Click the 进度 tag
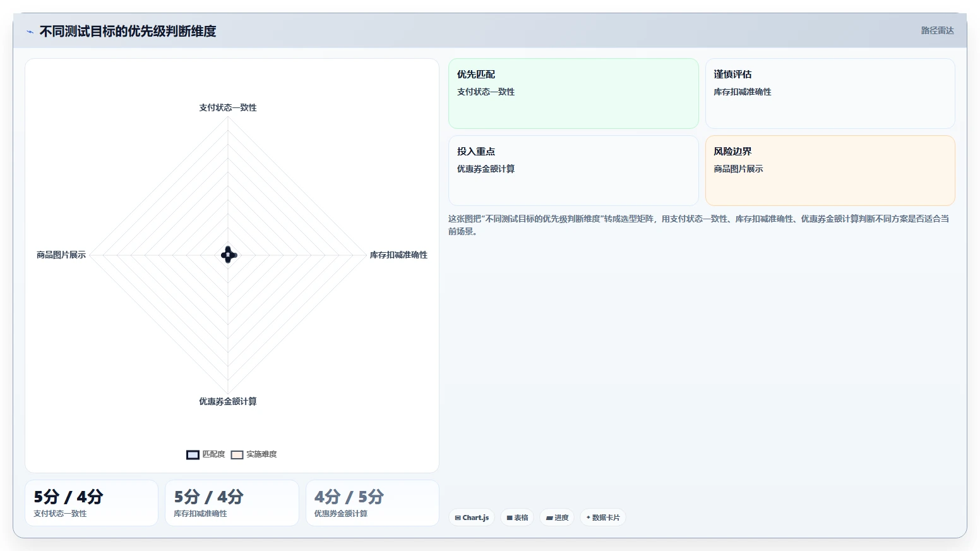Image resolution: width=980 pixels, height=551 pixels. click(557, 518)
